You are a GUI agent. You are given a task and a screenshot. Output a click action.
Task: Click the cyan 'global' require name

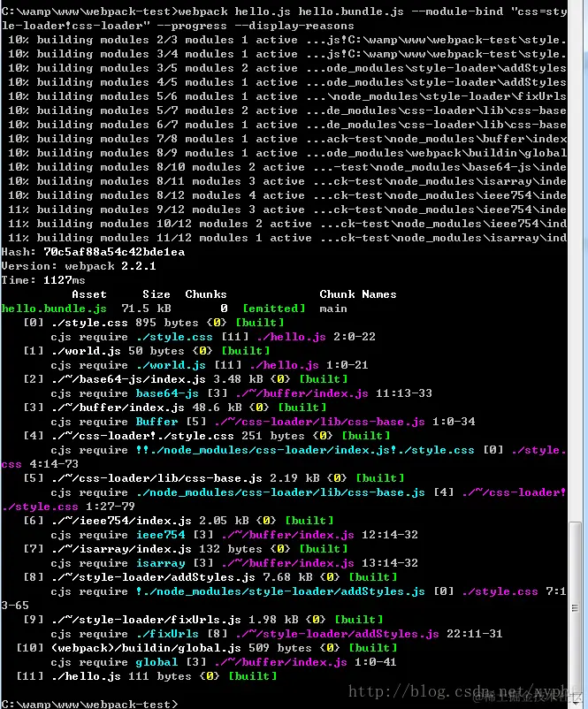tap(157, 662)
